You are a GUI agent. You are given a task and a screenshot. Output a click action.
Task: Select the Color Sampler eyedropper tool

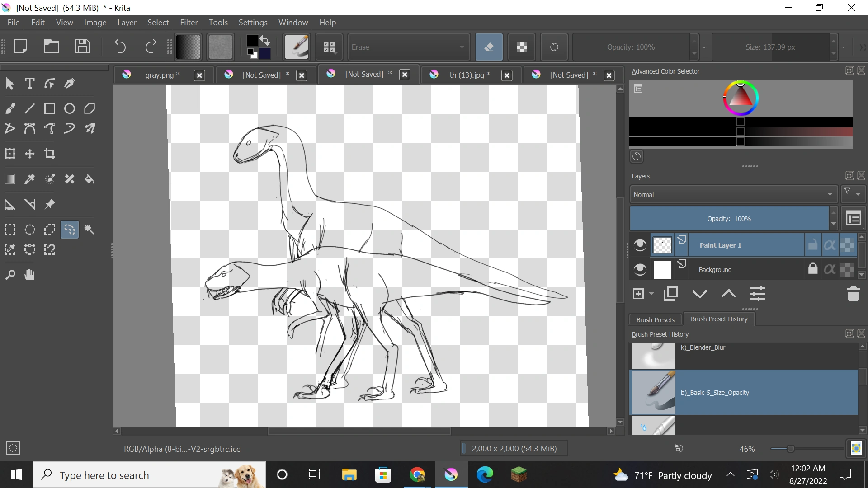coord(30,179)
